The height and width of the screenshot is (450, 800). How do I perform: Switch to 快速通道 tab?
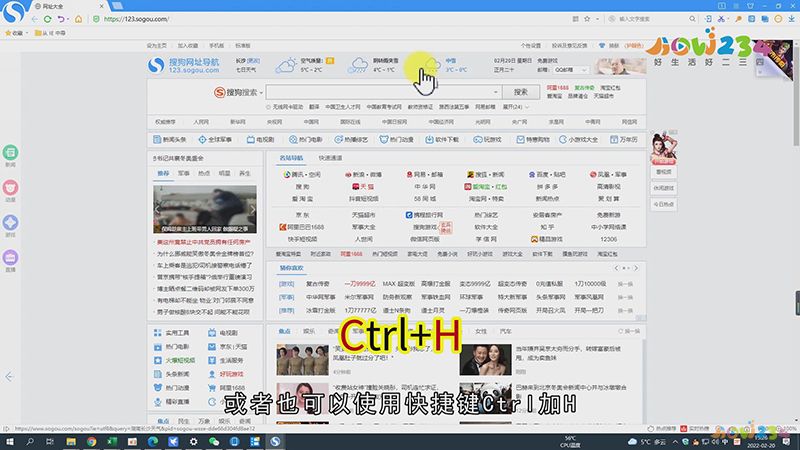[x=330, y=158]
